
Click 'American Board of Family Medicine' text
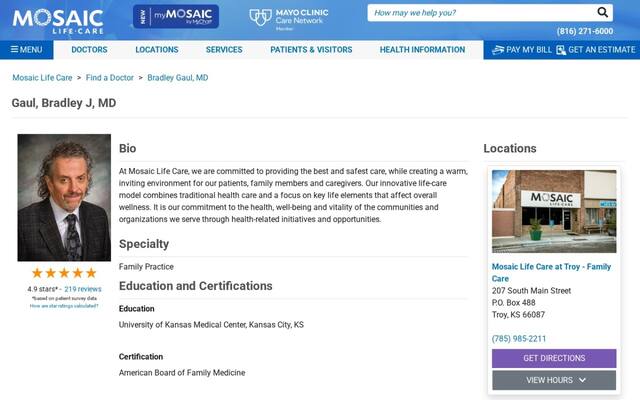[x=182, y=373]
